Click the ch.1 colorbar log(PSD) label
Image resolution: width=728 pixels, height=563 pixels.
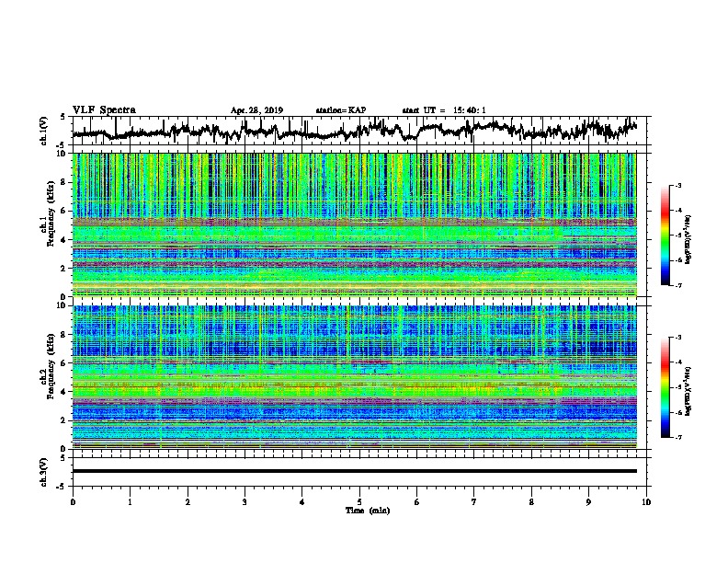[688, 239]
